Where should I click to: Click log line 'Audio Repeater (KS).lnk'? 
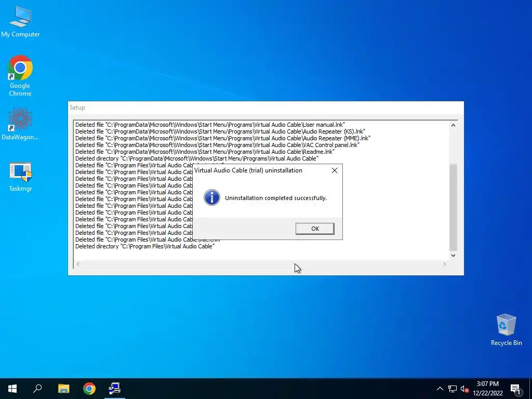(x=220, y=131)
